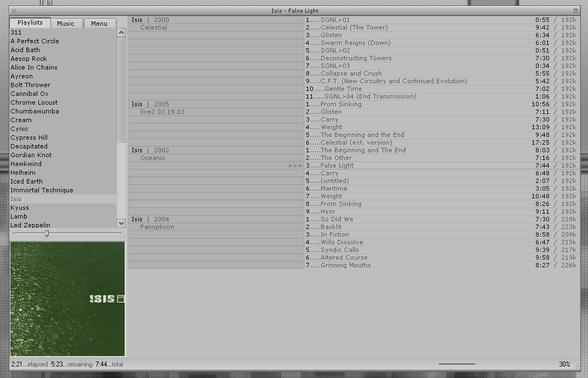Select the Hawkwind playlist
Viewport: 588px width, 378px height.
[64, 164]
